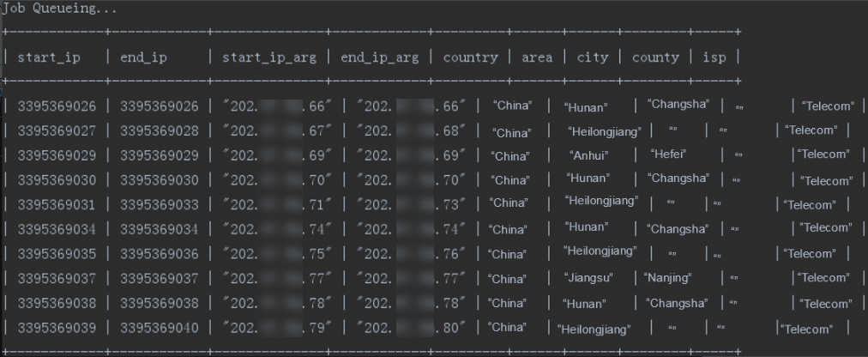Select start_ip value 3395369029
The width and height of the screenshot is (868, 357).
(57, 155)
